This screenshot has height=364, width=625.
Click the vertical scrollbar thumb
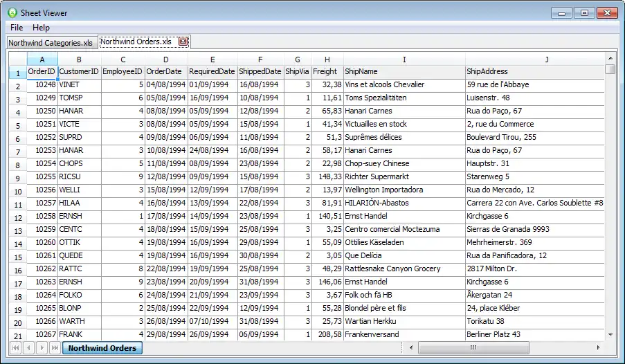click(x=610, y=69)
